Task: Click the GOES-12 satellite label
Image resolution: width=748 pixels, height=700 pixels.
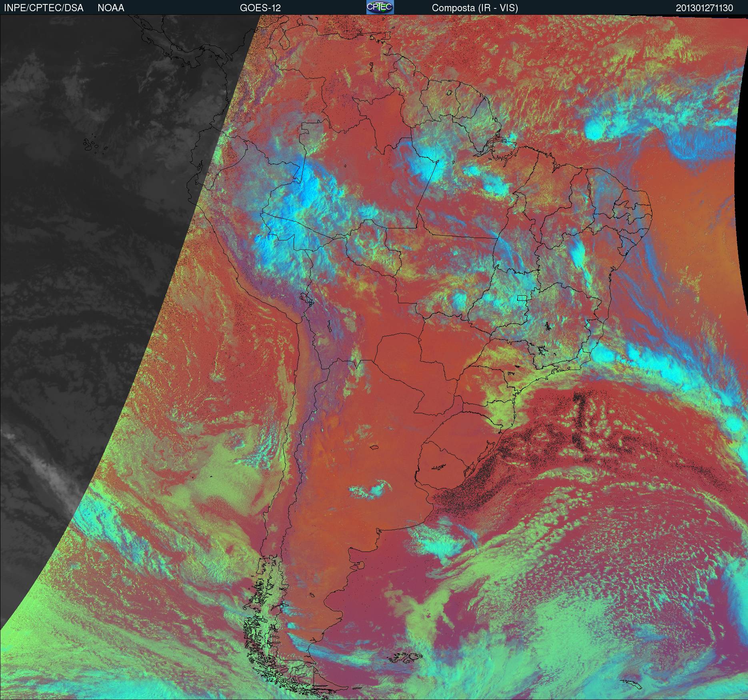Action: [260, 8]
